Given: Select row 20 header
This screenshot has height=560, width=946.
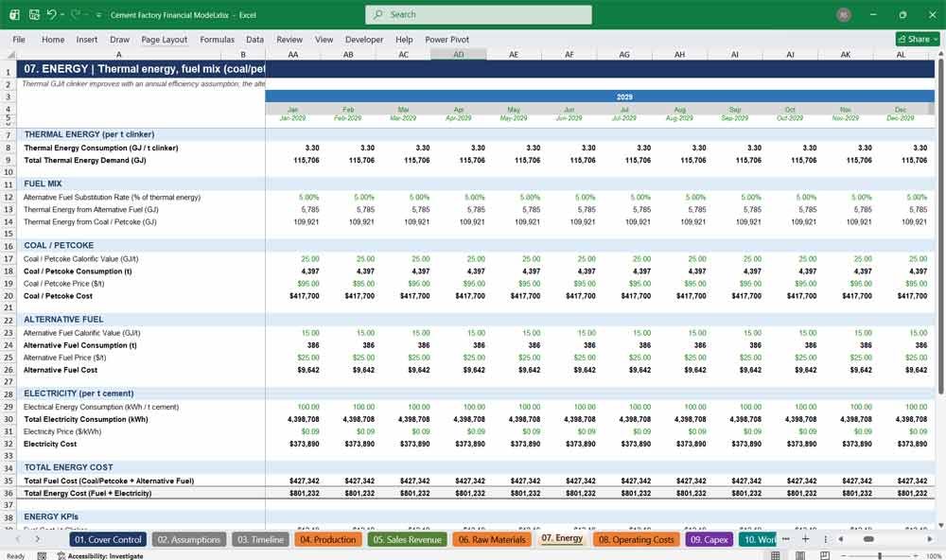Looking at the screenshot, I should [9, 296].
